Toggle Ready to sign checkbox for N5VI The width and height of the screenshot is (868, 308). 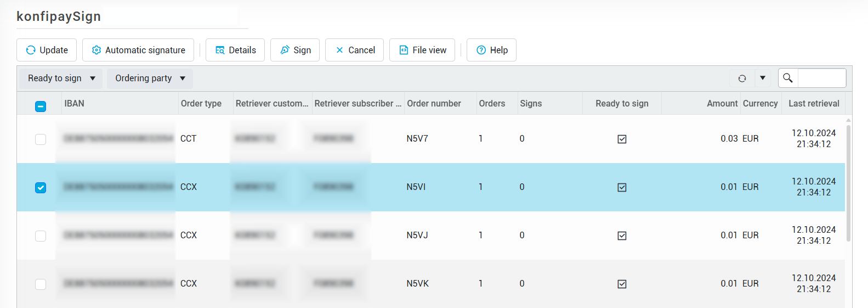[x=622, y=188]
